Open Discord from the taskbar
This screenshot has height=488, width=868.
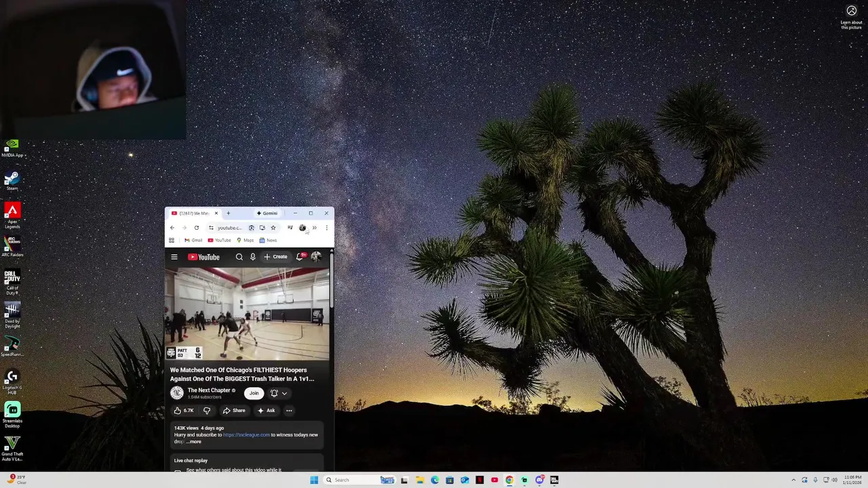(x=539, y=480)
